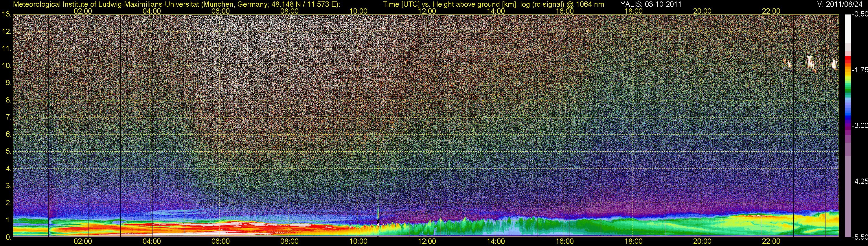Pick the height axis label '6.'
This screenshot has height=246, width=868.
(8, 135)
